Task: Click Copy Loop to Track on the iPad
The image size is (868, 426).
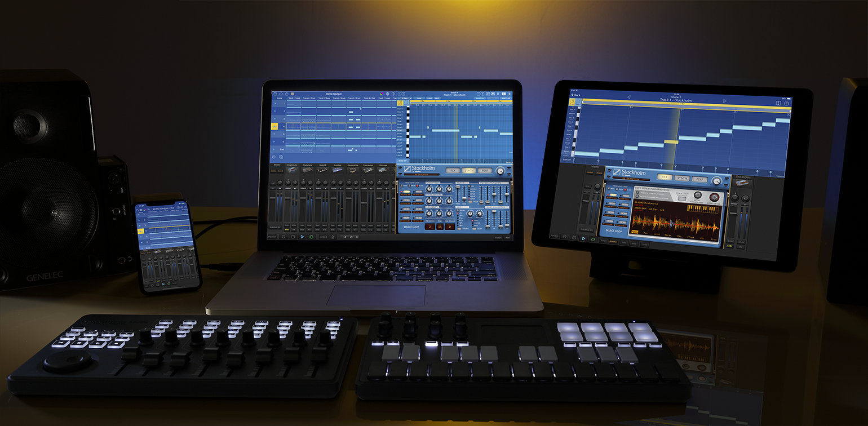Action: pyautogui.click(x=682, y=197)
